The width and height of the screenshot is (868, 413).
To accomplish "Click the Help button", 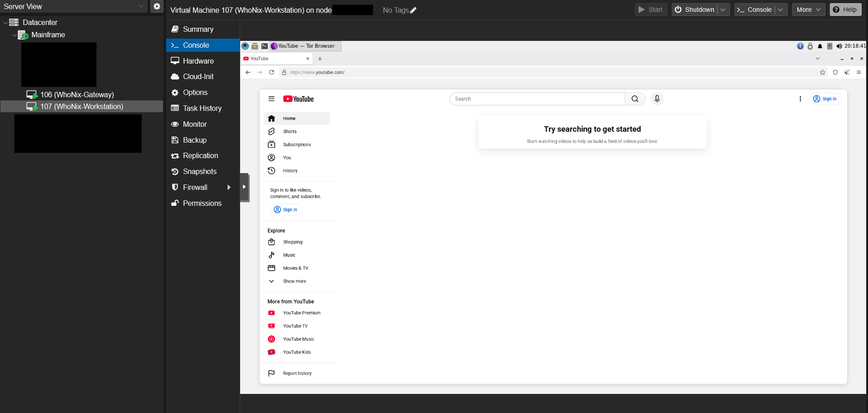I will tap(845, 10).
